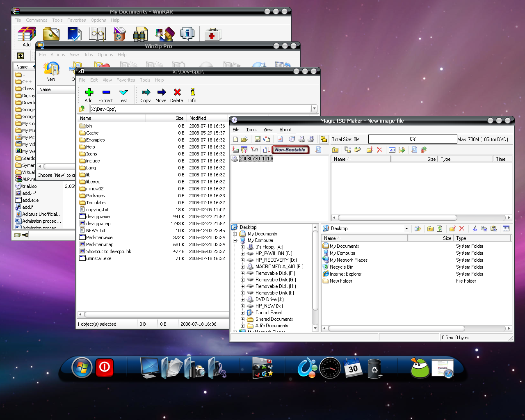This screenshot has height=420, width=525.
Task: Toggle the Non-Bootable image button
Action: pos(290,150)
